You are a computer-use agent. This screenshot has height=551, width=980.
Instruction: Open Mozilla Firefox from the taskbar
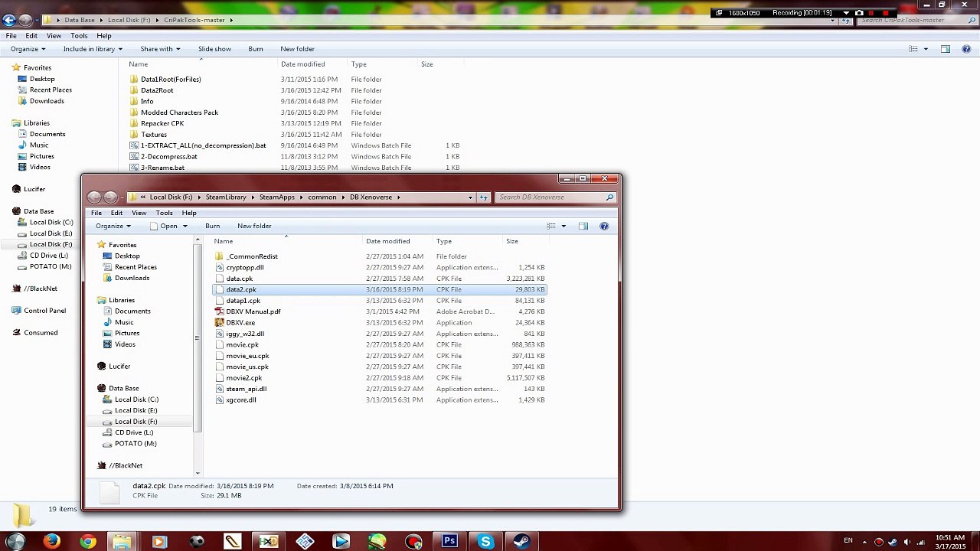[51, 542]
